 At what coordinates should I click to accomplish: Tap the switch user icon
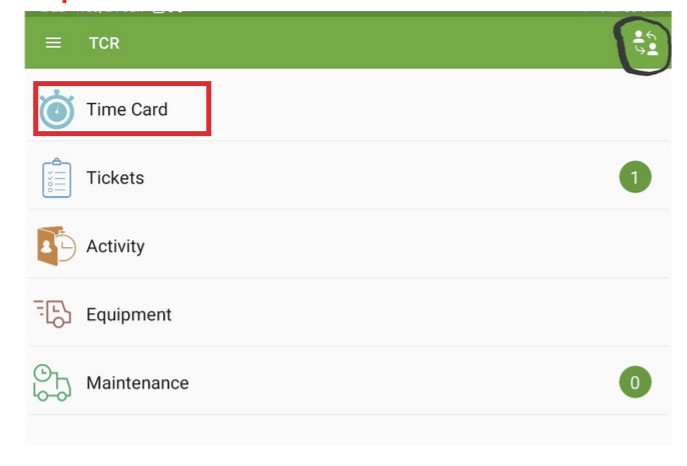[x=645, y=43]
